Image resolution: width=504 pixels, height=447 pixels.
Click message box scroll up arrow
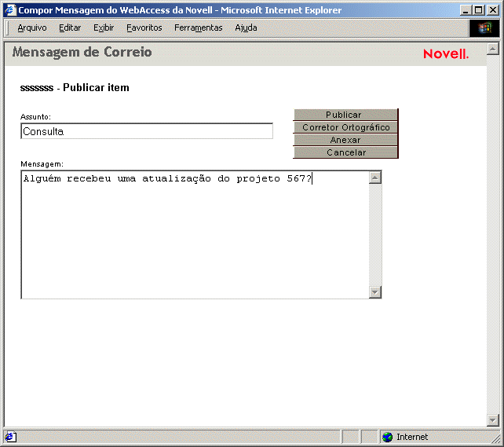(x=375, y=178)
